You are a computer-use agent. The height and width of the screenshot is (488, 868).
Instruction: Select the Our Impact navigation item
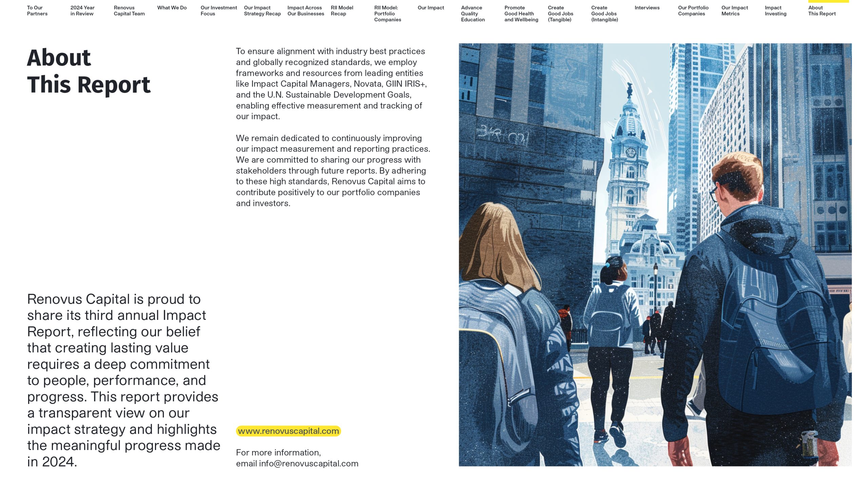tap(431, 8)
